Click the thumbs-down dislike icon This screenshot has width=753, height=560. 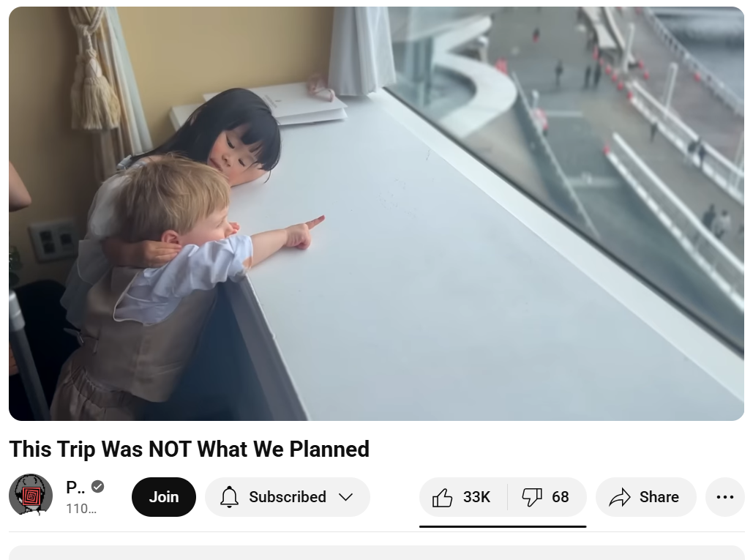531,497
